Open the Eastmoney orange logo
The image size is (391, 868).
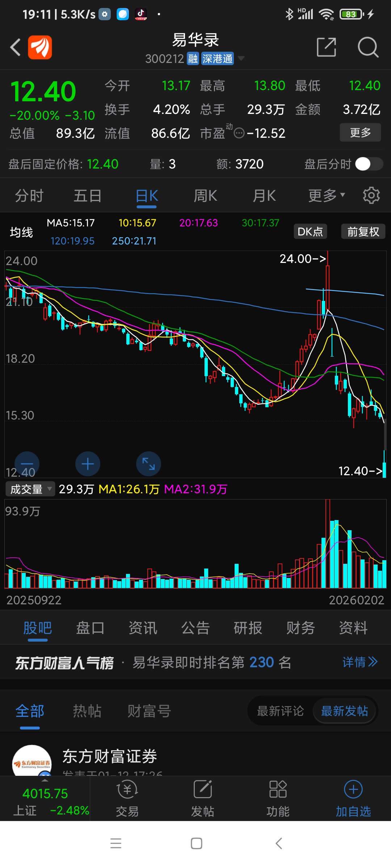40,47
